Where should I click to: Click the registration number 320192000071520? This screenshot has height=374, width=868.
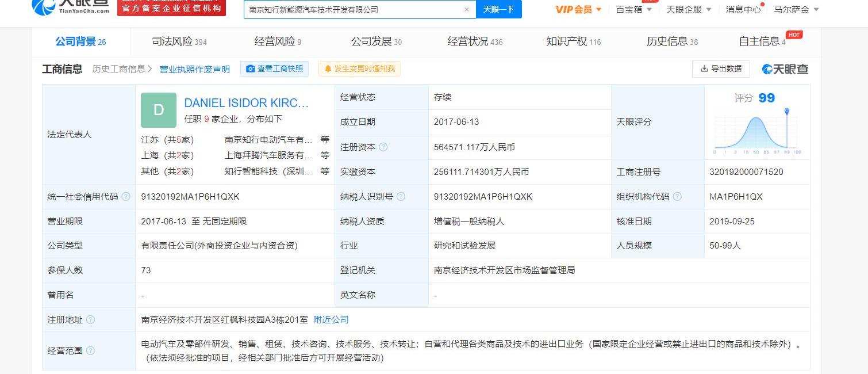746,172
